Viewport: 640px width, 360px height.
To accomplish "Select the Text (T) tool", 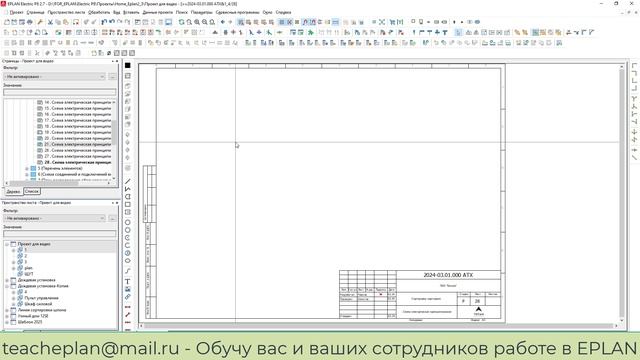I will pos(128,281).
